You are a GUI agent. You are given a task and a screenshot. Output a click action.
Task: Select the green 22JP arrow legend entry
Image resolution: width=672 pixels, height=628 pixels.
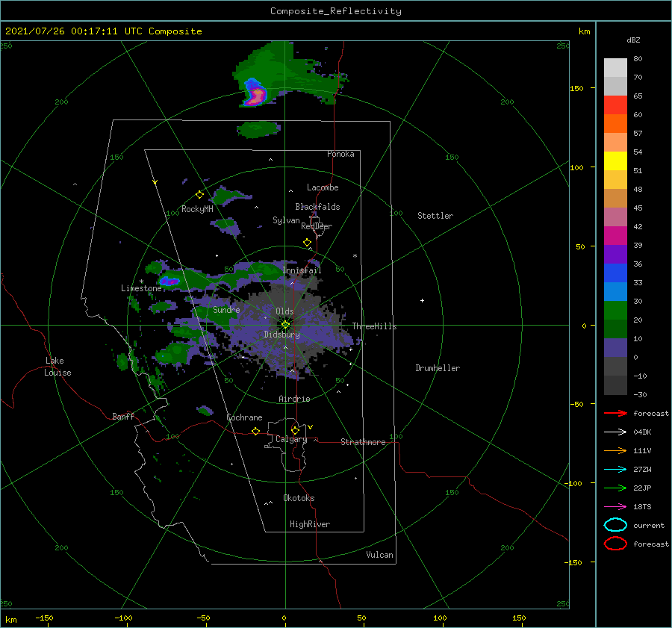[615, 488]
